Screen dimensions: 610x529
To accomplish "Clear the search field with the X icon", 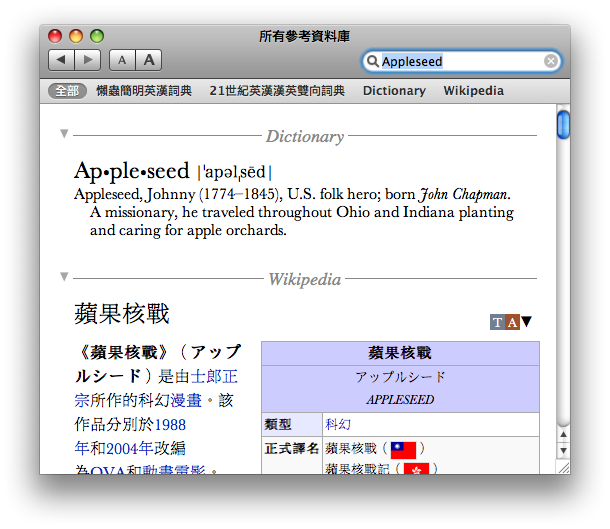I will click(550, 61).
